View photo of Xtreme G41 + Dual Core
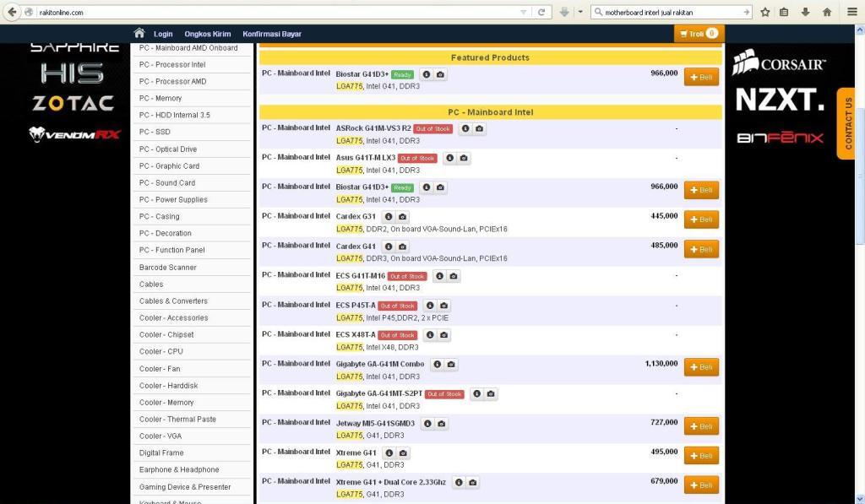The height and width of the screenshot is (504, 865). pos(473,483)
